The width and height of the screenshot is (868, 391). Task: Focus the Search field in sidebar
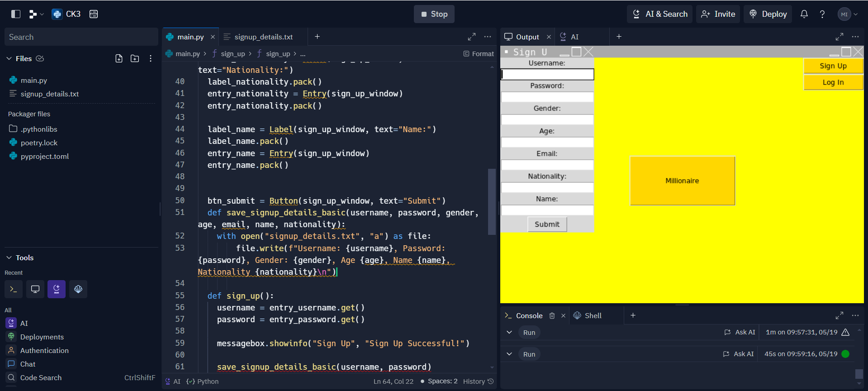[x=81, y=37]
